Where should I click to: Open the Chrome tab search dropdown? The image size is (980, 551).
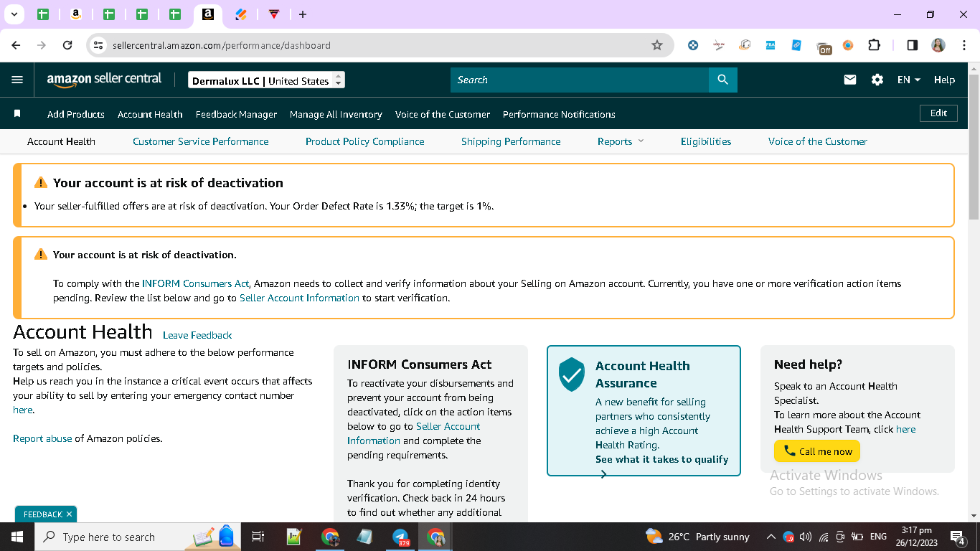tap(14, 14)
